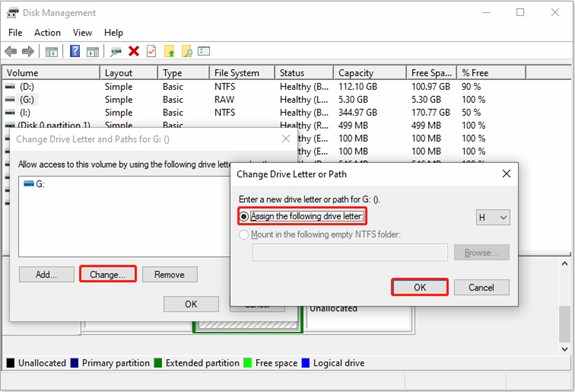Sort by the % Free column header
Screen dimensions: 575x392
tap(491, 73)
